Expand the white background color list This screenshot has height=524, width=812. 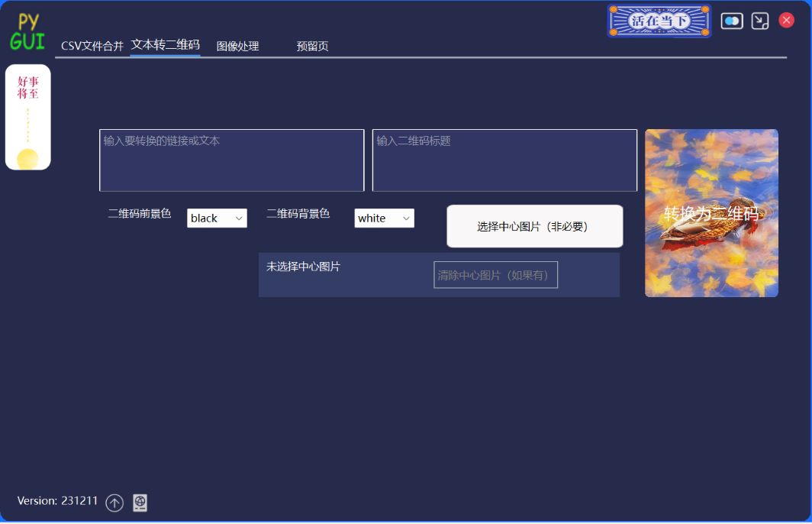(x=405, y=218)
